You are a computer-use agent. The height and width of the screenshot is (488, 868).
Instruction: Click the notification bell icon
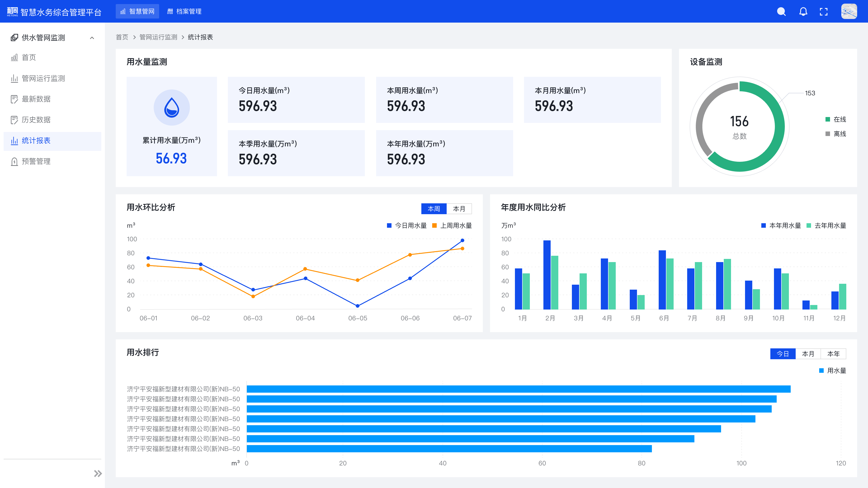pyautogui.click(x=803, y=11)
